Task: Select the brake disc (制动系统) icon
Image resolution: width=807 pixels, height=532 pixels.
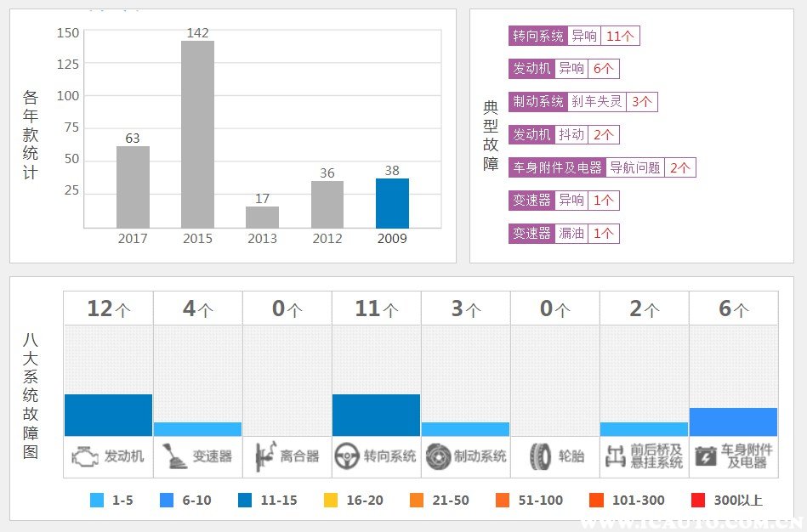Action: pyautogui.click(x=438, y=456)
